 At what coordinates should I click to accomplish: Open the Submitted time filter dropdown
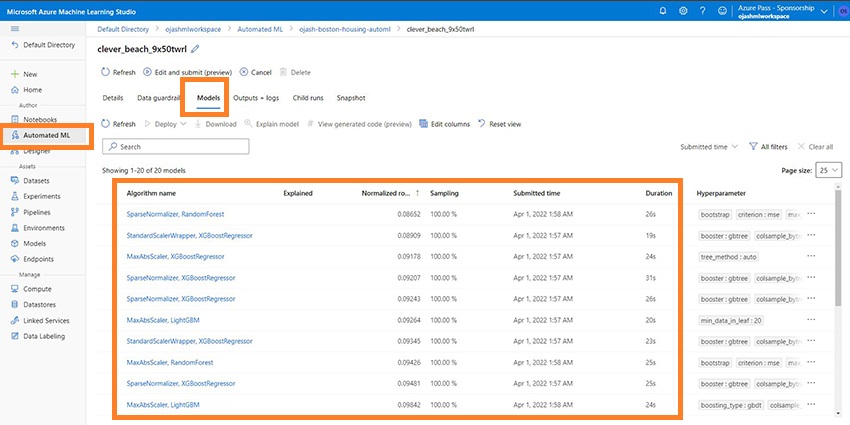(x=709, y=147)
